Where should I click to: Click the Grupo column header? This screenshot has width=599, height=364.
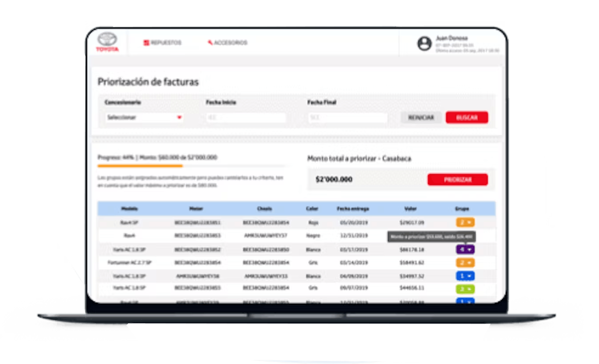(x=462, y=209)
